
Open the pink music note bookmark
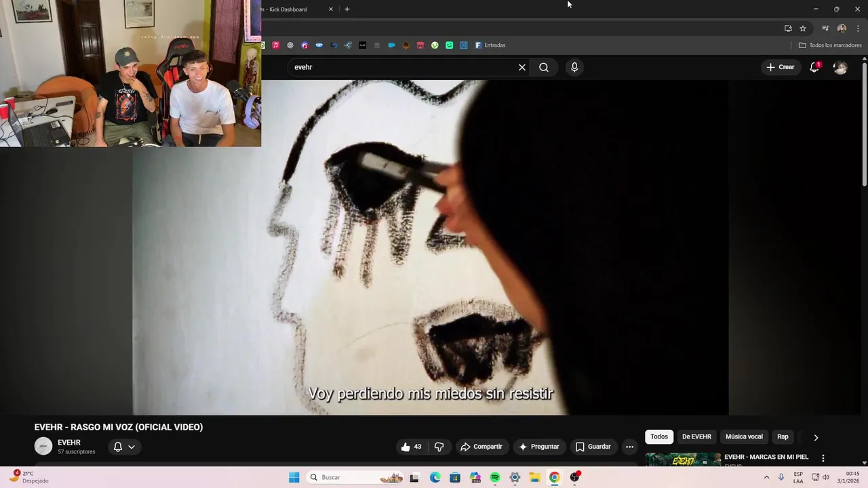276,45
